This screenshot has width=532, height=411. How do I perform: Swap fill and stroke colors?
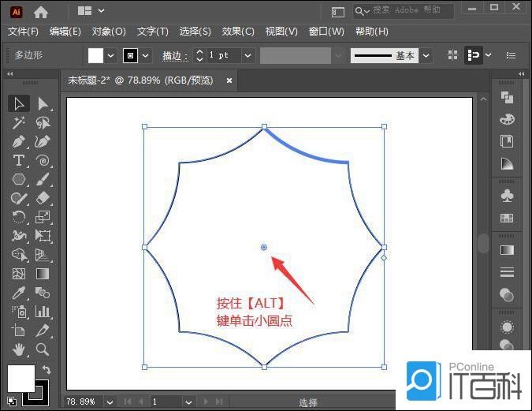[x=47, y=369]
